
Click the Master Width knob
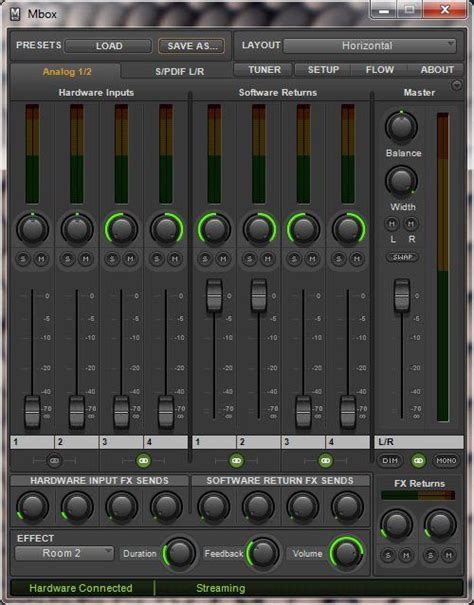click(x=401, y=181)
